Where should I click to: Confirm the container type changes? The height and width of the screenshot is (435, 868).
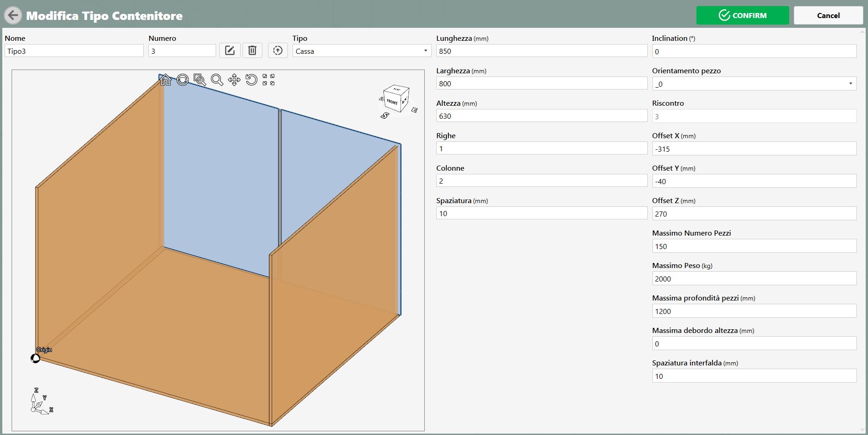[742, 15]
